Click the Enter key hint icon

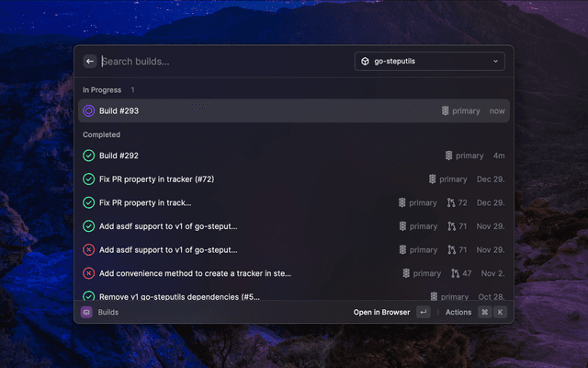click(x=423, y=312)
